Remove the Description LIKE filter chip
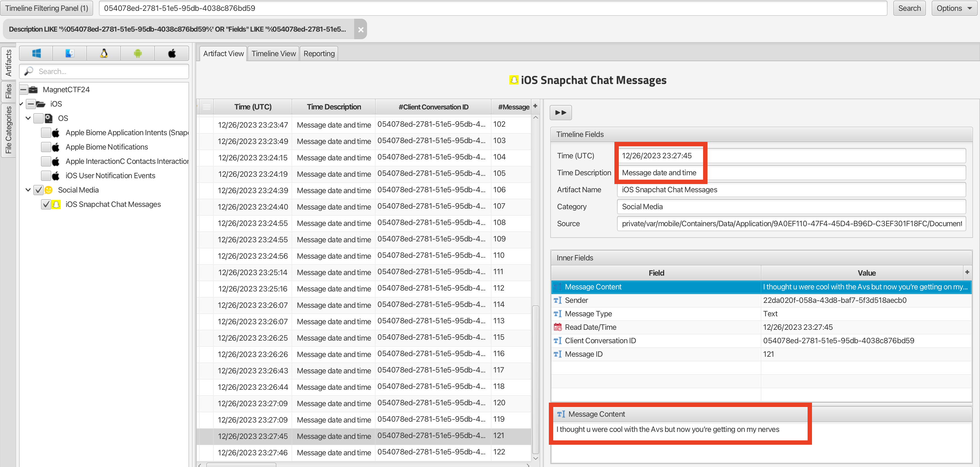Image resolution: width=980 pixels, height=467 pixels. click(360, 29)
